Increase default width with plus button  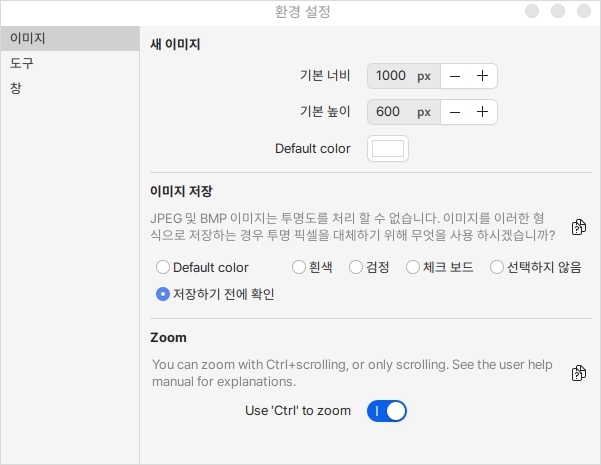coord(482,76)
